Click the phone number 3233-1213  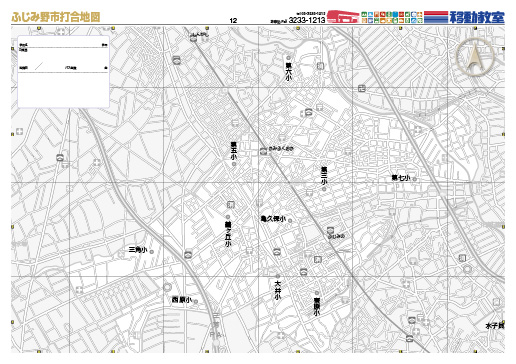[x=307, y=20]
